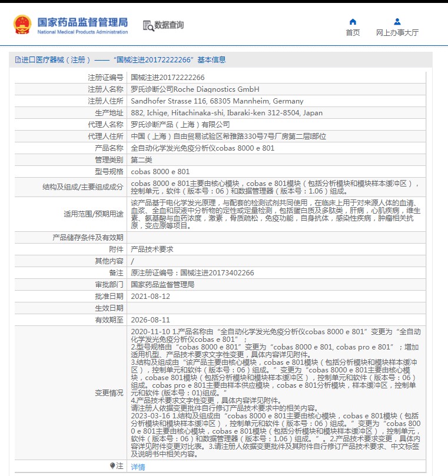This screenshot has width=448, height=476.
Task: Select 产品技术要求 attachment value
Action: coord(152,249)
